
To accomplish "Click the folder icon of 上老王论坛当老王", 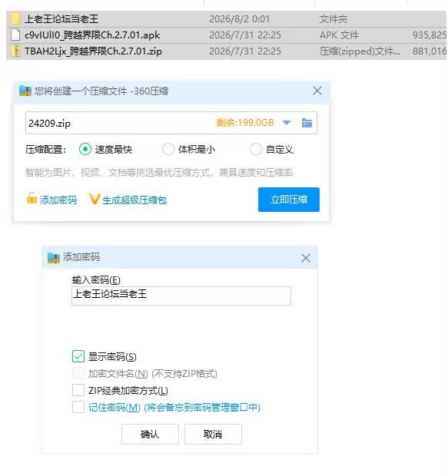I will click(x=15, y=19).
